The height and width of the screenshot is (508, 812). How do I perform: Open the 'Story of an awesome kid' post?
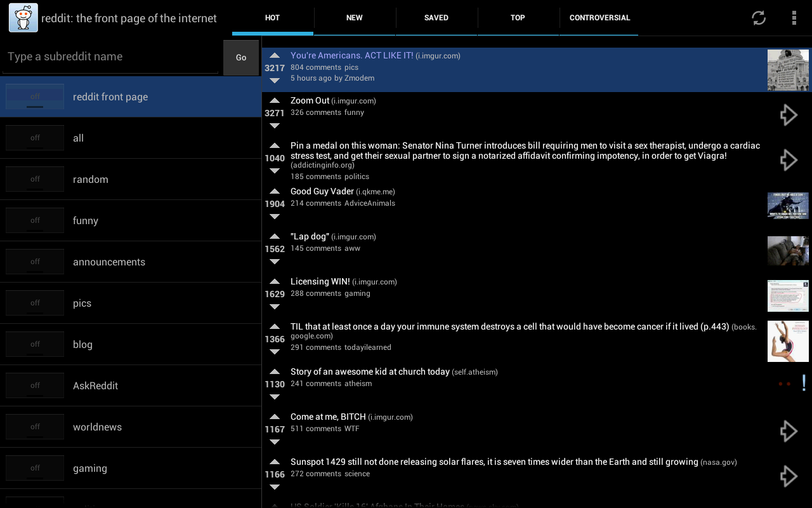tap(370, 372)
